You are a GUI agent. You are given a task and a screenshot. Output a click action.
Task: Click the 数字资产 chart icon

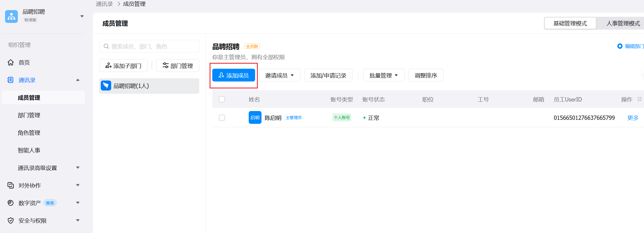click(x=11, y=203)
